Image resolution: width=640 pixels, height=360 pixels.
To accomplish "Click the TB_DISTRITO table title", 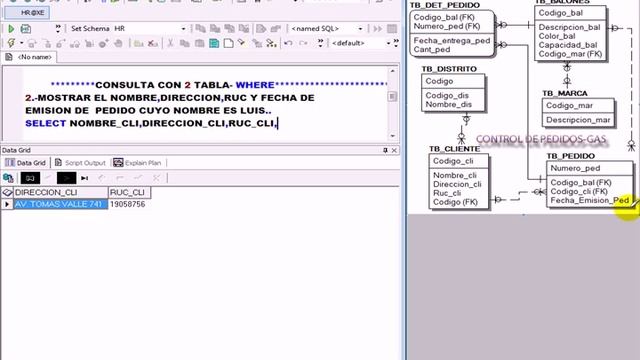I will 449,69.
